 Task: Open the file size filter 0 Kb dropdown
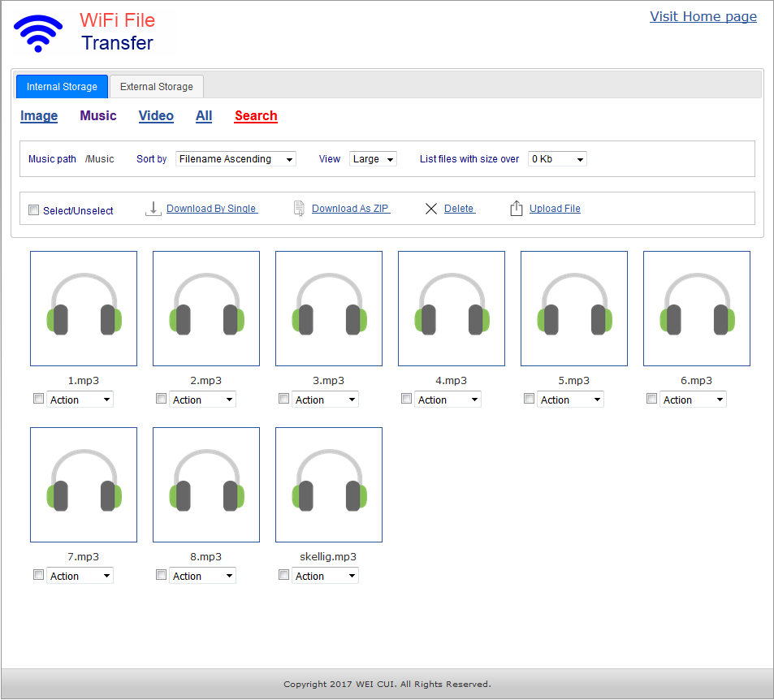click(557, 159)
